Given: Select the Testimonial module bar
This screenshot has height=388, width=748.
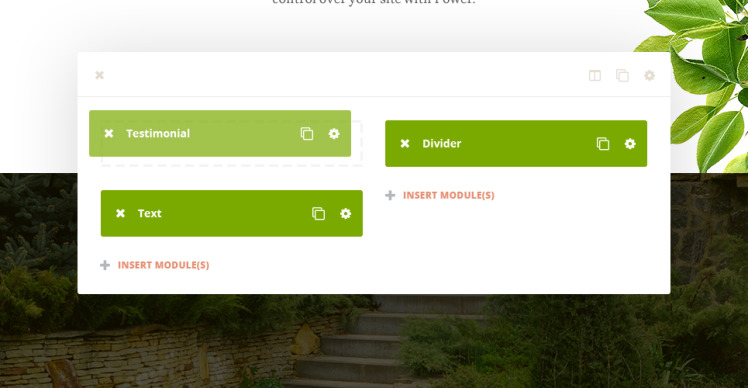Looking at the screenshot, I should tap(220, 134).
